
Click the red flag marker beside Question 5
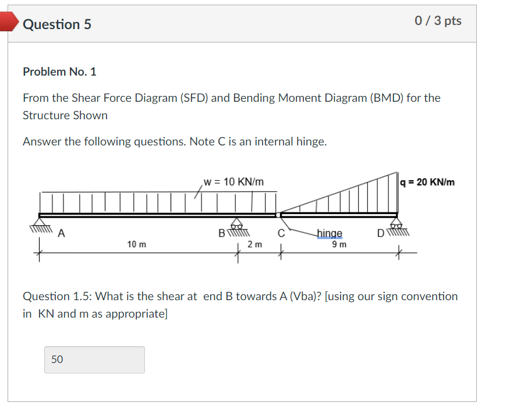[x=9, y=22]
